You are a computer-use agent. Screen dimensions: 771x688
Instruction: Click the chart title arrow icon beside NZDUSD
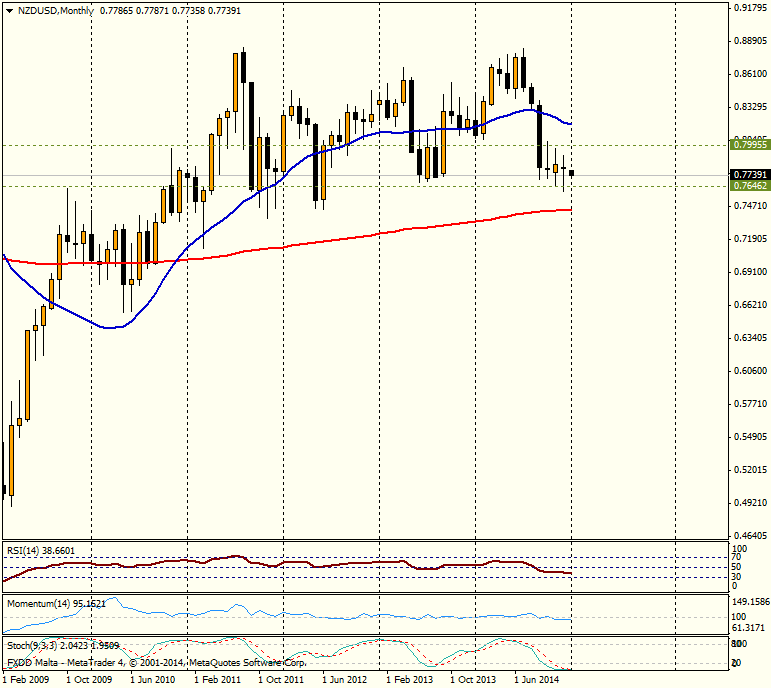point(10,10)
